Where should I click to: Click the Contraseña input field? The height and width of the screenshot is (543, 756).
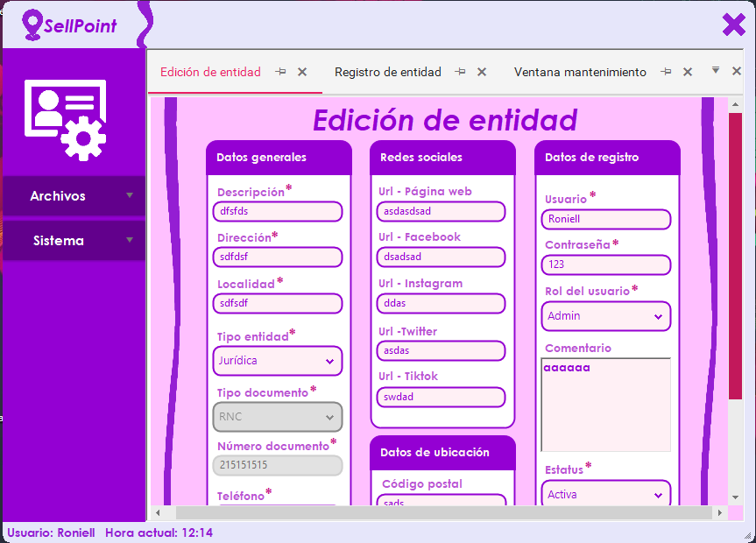(606, 264)
